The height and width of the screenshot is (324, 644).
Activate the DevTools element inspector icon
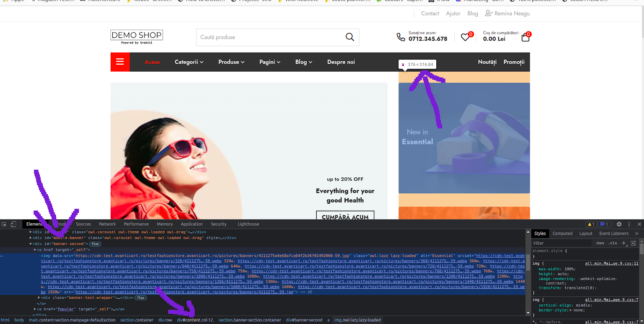[x=4, y=224]
